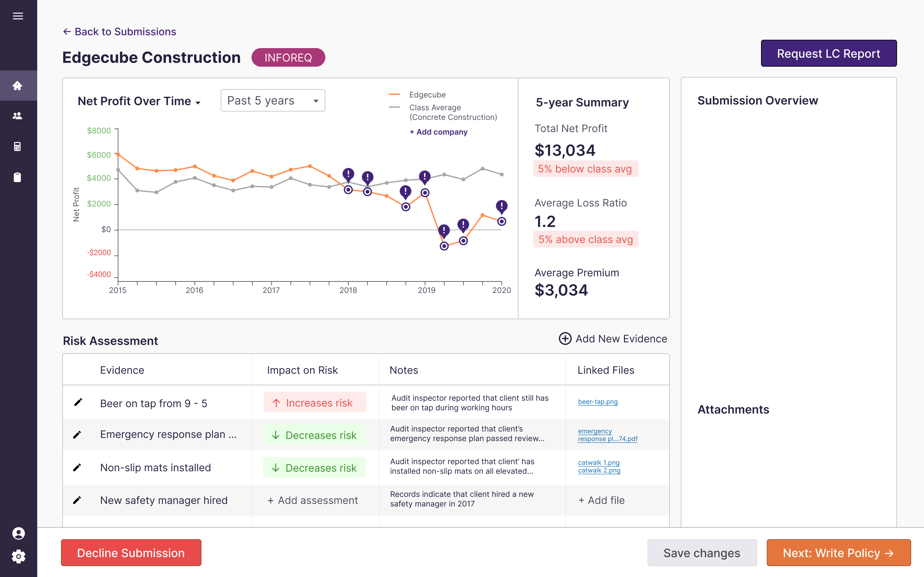The width and height of the screenshot is (924, 577).
Task: Click plus icon to Add New Evidence
Action: (565, 339)
